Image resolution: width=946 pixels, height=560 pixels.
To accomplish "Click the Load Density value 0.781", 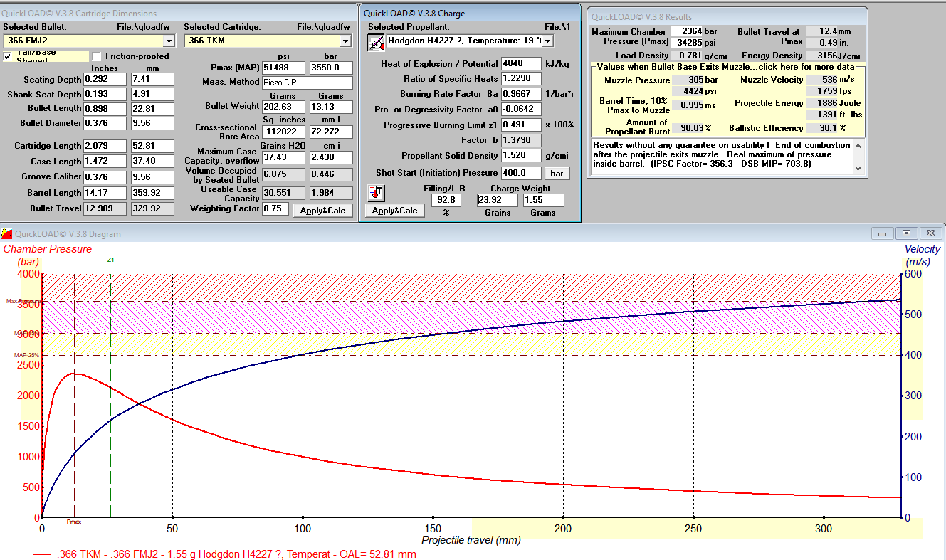I will click(x=688, y=56).
